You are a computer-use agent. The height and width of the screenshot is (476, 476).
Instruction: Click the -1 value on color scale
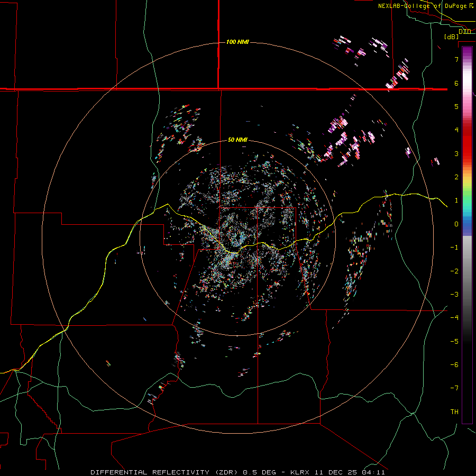coord(454,248)
